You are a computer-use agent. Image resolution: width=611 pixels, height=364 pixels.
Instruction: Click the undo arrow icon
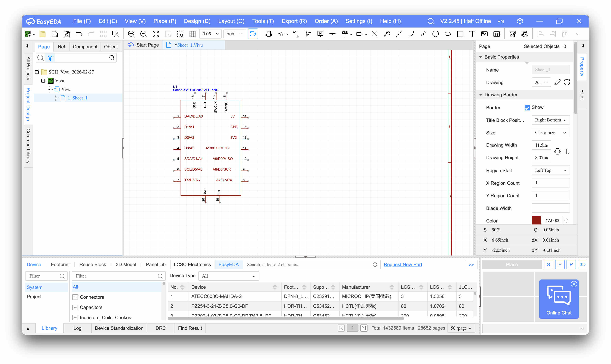tap(79, 34)
